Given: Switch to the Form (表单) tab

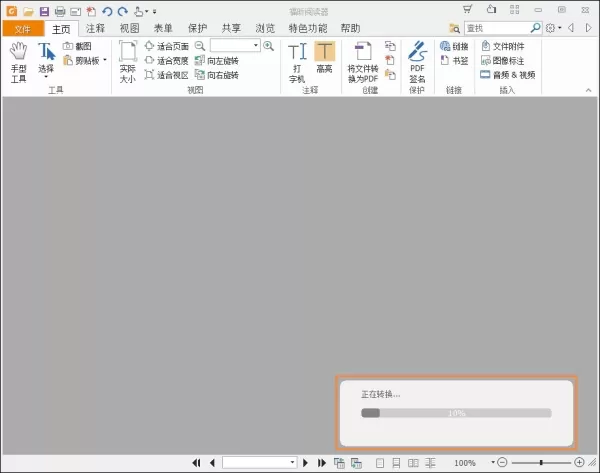Looking at the screenshot, I should pyautogui.click(x=163, y=28).
